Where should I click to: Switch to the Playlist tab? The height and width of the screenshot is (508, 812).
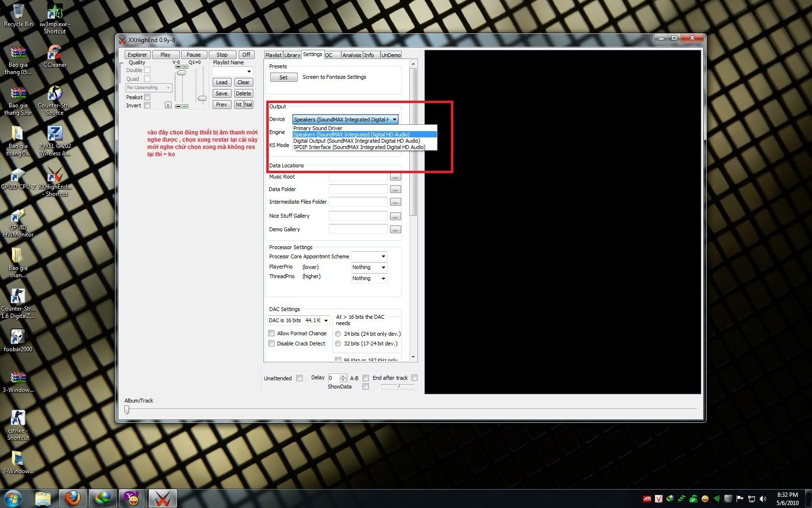click(x=274, y=55)
